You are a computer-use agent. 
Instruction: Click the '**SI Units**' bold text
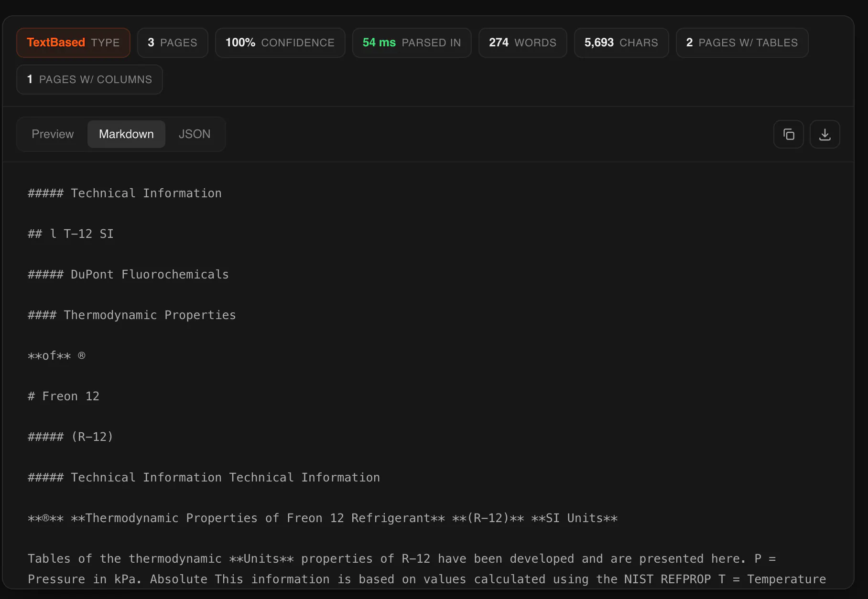click(575, 518)
